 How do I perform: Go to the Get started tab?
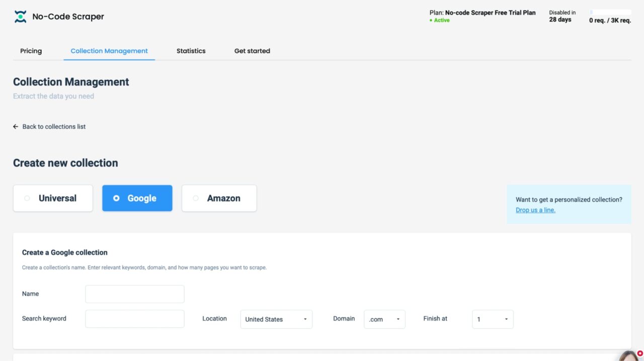point(252,51)
